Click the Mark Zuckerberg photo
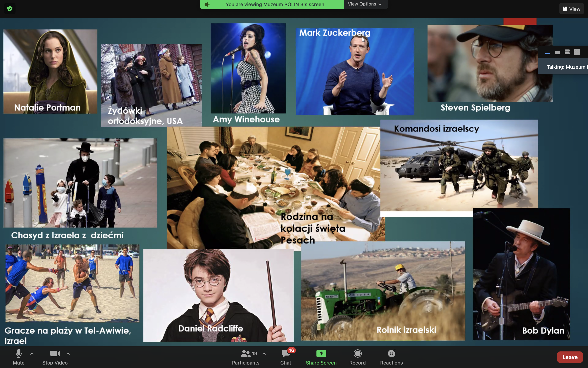The image size is (588, 368). click(x=355, y=72)
